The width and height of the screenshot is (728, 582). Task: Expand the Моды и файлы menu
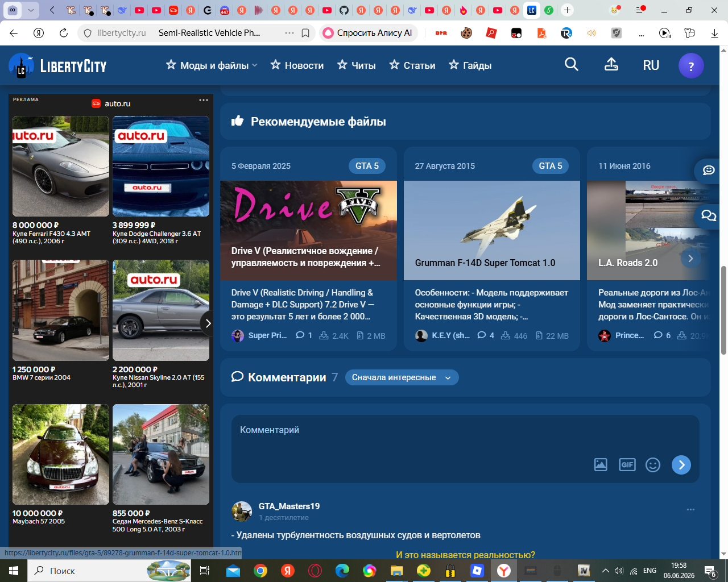coord(212,65)
